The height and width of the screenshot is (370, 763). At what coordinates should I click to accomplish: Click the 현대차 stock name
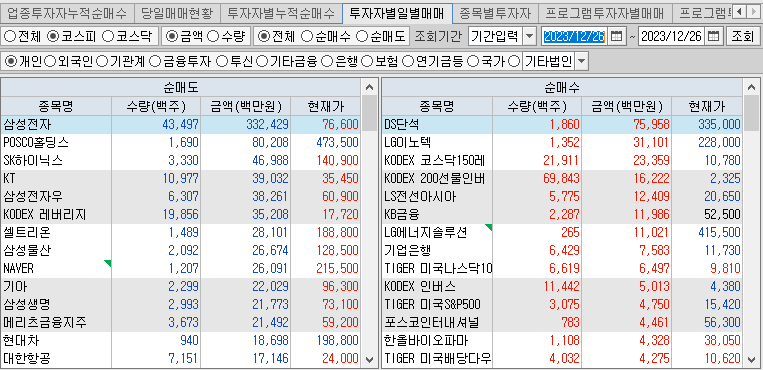coord(21,341)
